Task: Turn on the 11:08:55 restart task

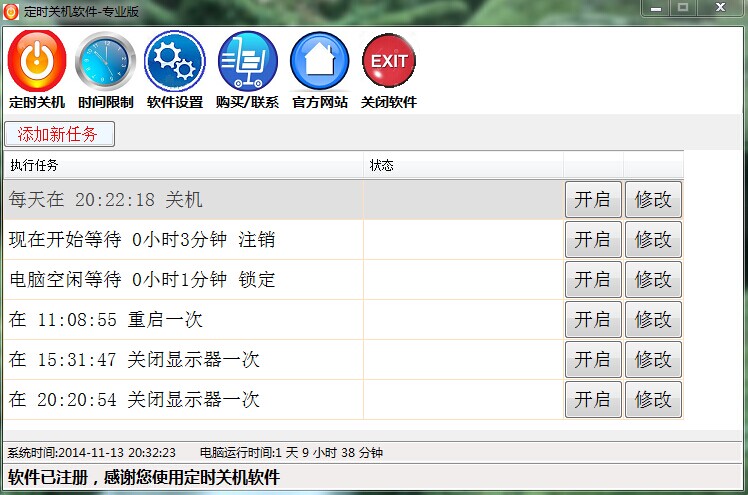Action: 593,320
